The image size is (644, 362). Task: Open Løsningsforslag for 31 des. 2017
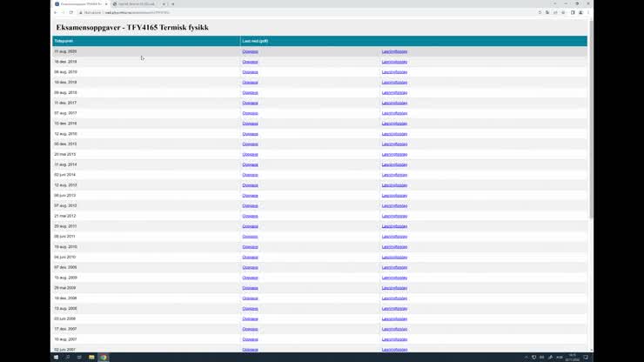coord(394,103)
